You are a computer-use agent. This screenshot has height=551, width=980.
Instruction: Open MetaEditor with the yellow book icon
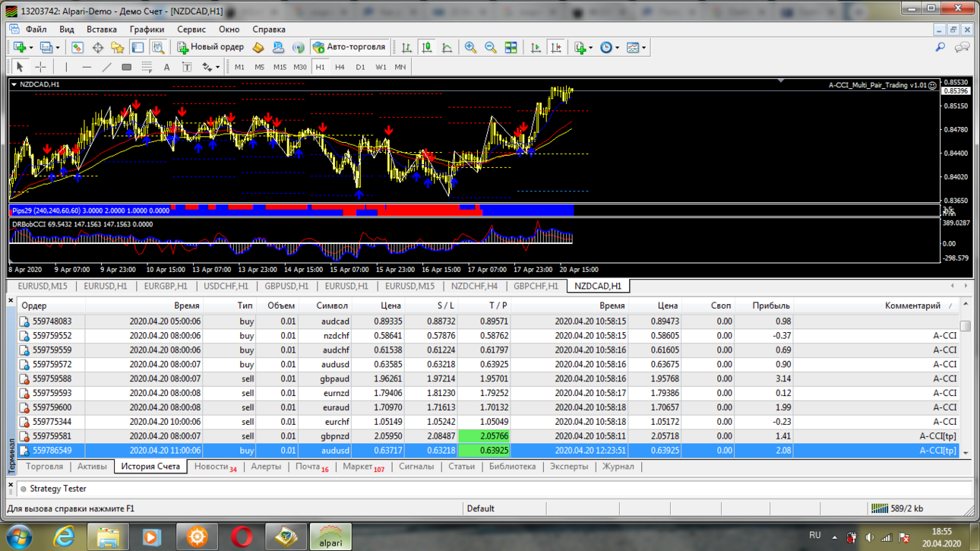point(258,47)
